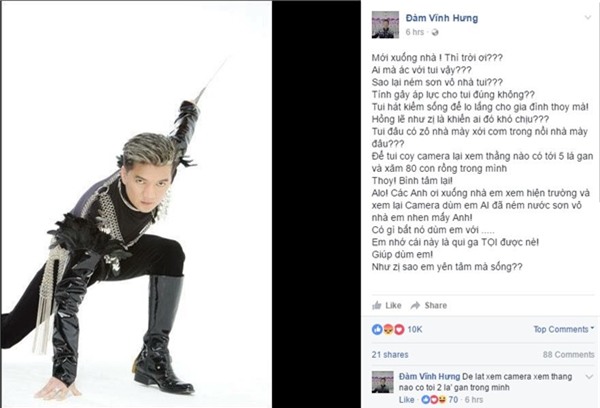Click the comment's reaction icons next to 70
The width and height of the screenshot is (600, 408).
click(434, 400)
